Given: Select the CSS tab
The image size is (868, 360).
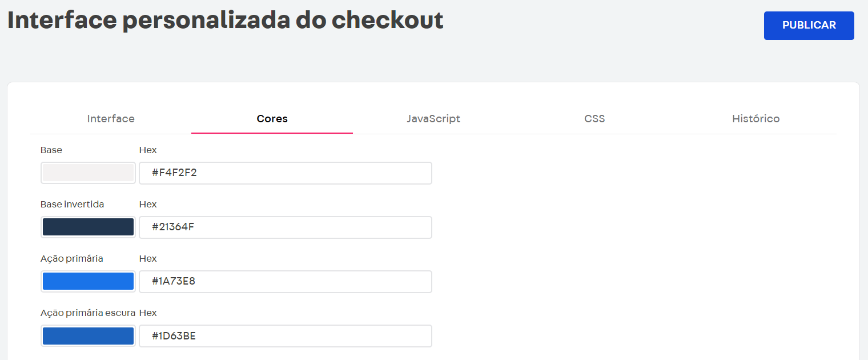Looking at the screenshot, I should pyautogui.click(x=594, y=118).
